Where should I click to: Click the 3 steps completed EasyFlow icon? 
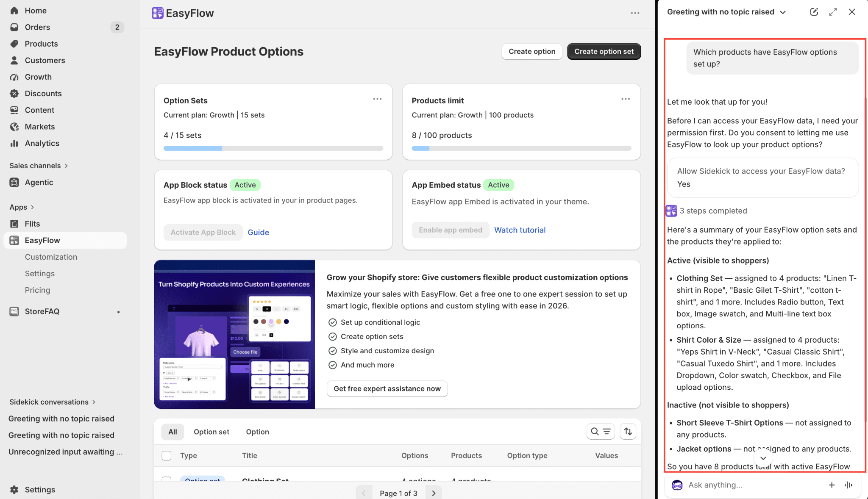point(671,211)
